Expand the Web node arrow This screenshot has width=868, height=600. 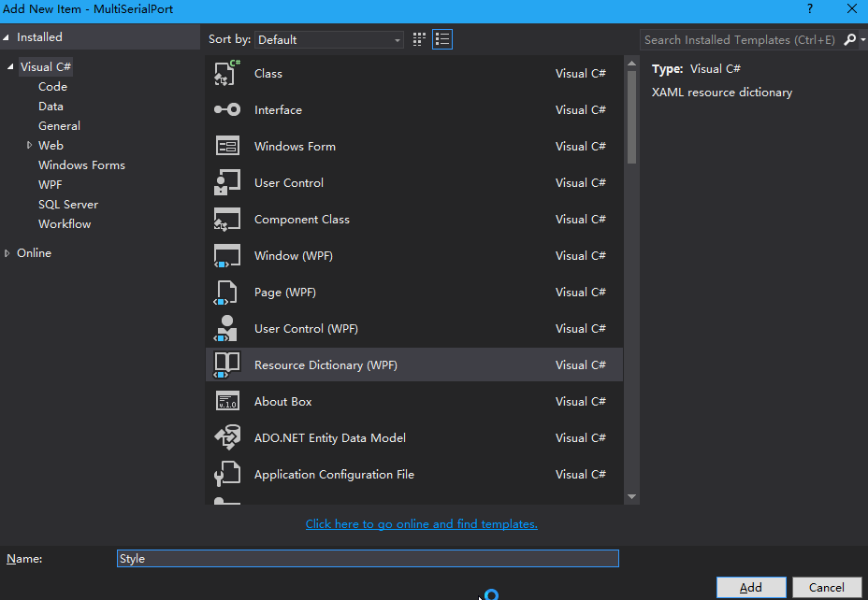[x=29, y=145]
